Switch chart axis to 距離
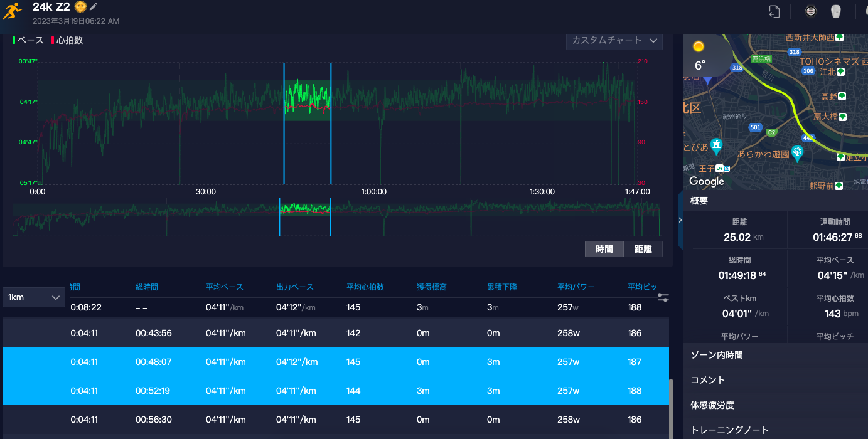This screenshot has height=439, width=868. [x=643, y=249]
